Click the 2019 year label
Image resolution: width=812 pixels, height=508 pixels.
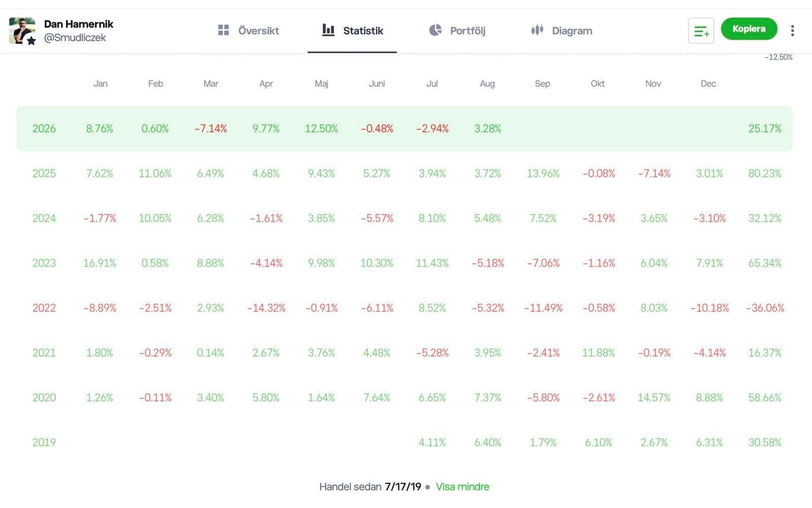pos(44,442)
